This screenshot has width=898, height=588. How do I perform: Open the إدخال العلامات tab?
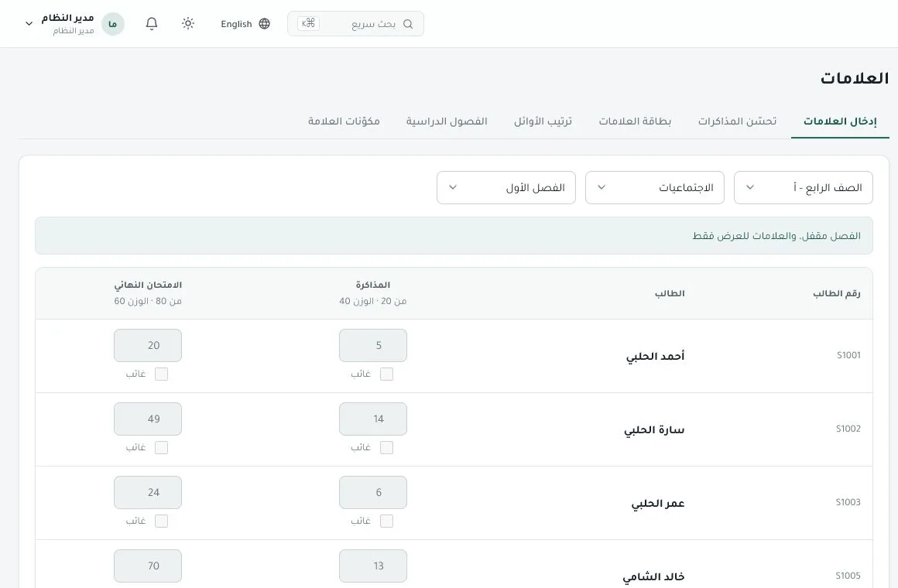click(x=840, y=121)
